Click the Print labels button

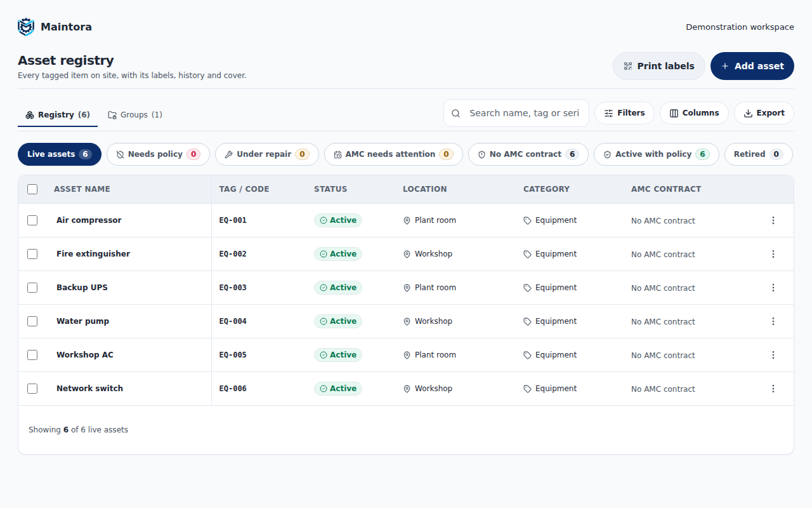pyautogui.click(x=659, y=66)
